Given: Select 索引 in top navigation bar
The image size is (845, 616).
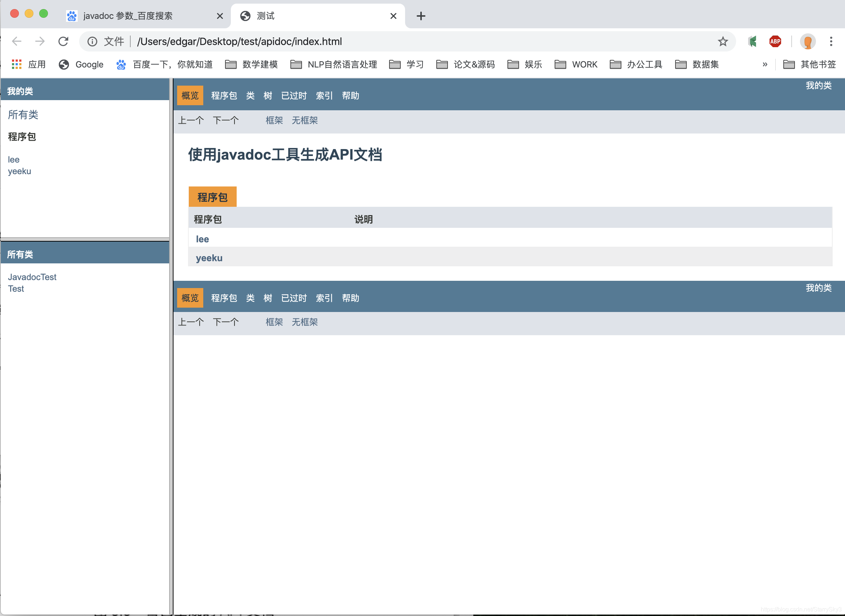Looking at the screenshot, I should click(x=324, y=96).
